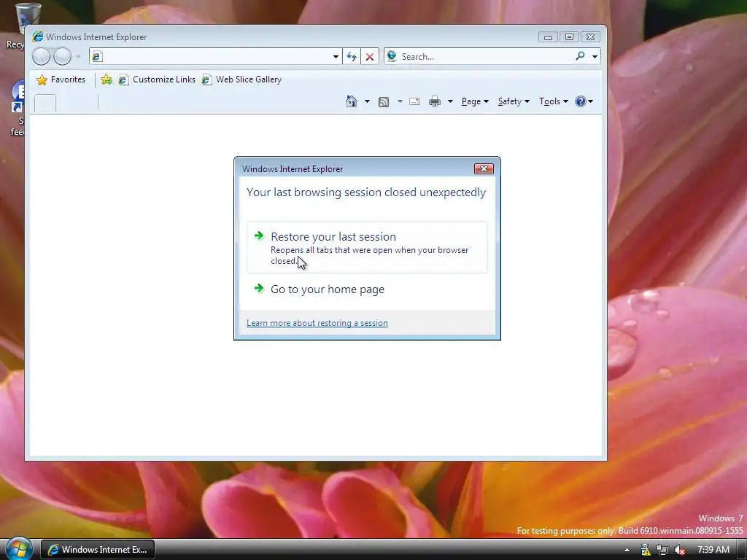Click the Add to Favorites Bar icon
The image size is (747, 560).
107,79
